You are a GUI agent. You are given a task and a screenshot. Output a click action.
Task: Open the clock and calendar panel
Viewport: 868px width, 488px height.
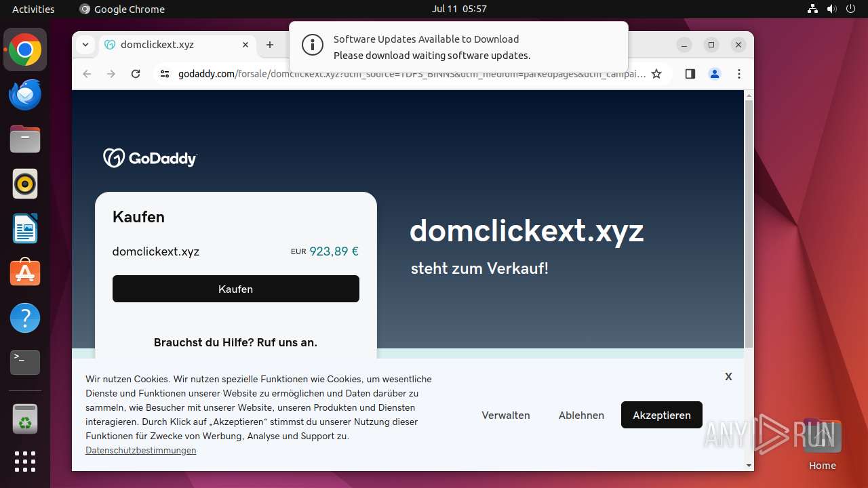pyautogui.click(x=459, y=9)
